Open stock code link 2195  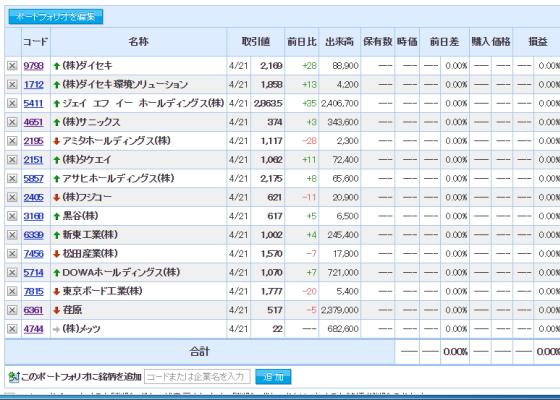click(34, 141)
